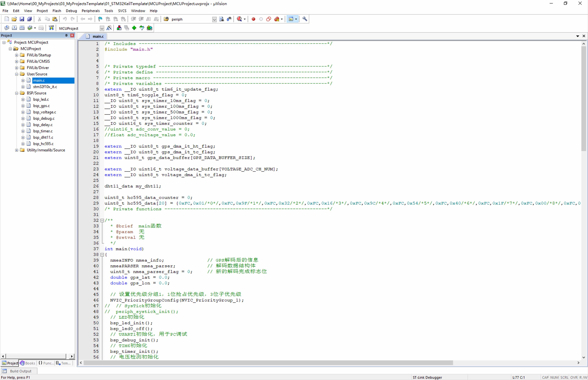Toggle a bookmark with the blue flag icon

(x=100, y=19)
